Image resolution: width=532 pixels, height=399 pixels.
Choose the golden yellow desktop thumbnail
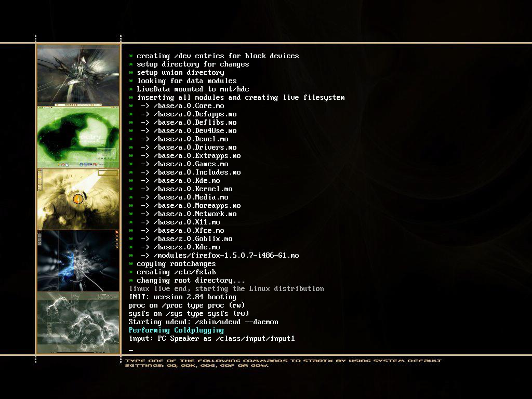click(78, 199)
